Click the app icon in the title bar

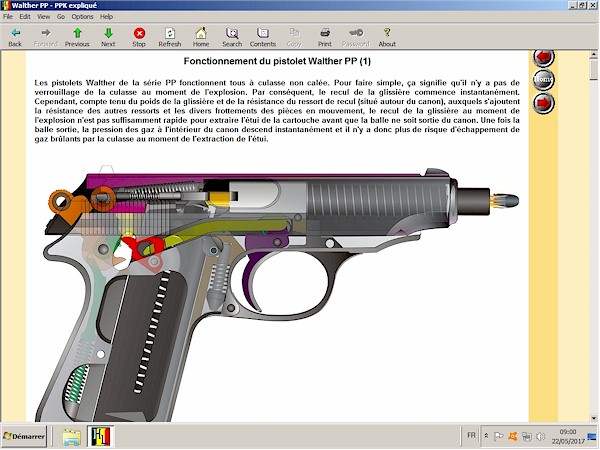coord(5,5)
